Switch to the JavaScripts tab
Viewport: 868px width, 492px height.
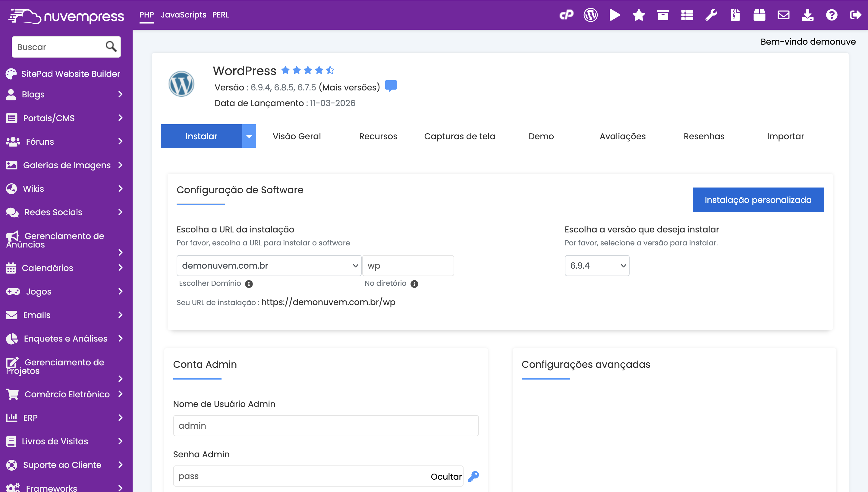pyautogui.click(x=183, y=15)
